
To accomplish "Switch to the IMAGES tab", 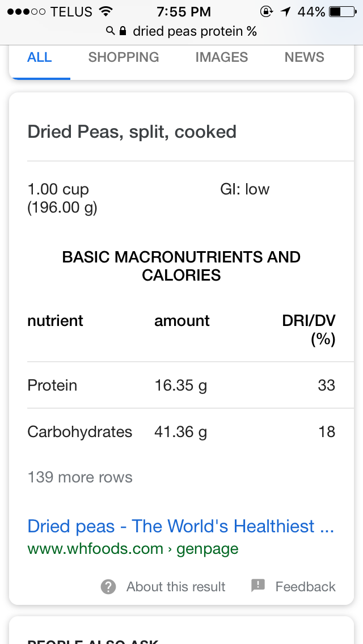I will [221, 57].
